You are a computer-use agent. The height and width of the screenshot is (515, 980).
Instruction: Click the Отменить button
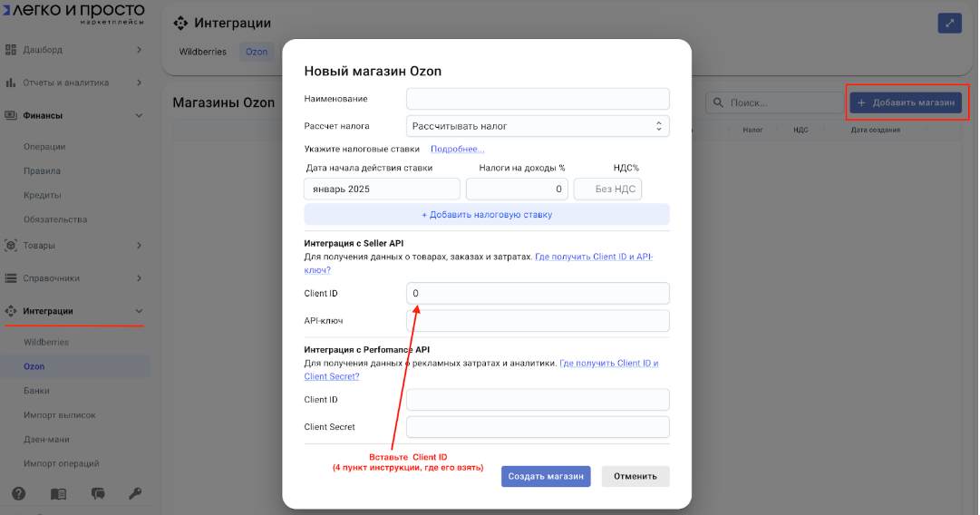point(636,476)
